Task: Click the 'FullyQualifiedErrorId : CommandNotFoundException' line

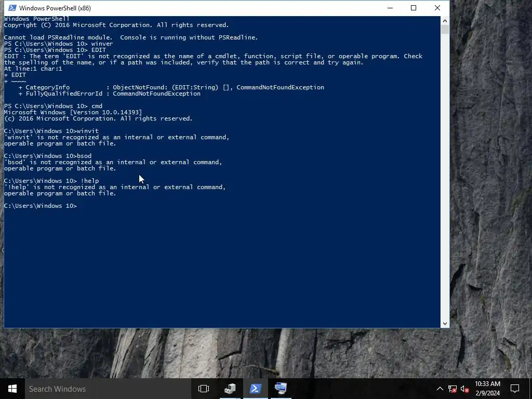Action: 109,94
